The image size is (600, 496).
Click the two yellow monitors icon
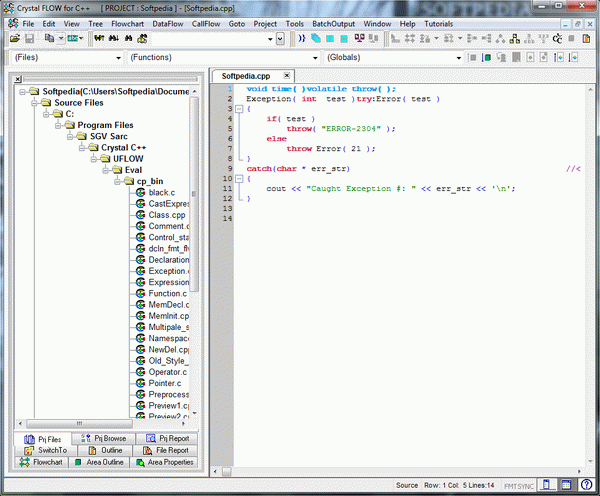click(x=359, y=38)
